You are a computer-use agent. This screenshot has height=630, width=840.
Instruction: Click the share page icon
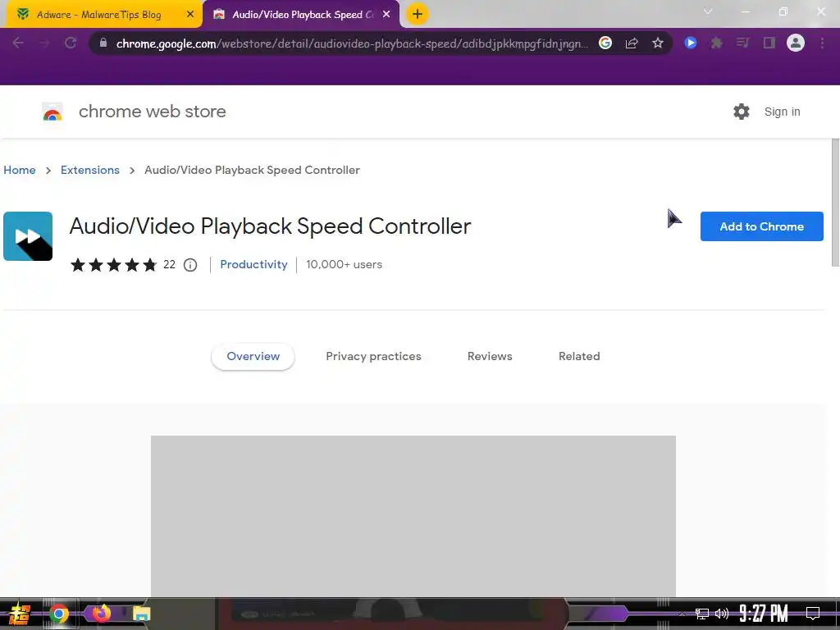(x=632, y=43)
